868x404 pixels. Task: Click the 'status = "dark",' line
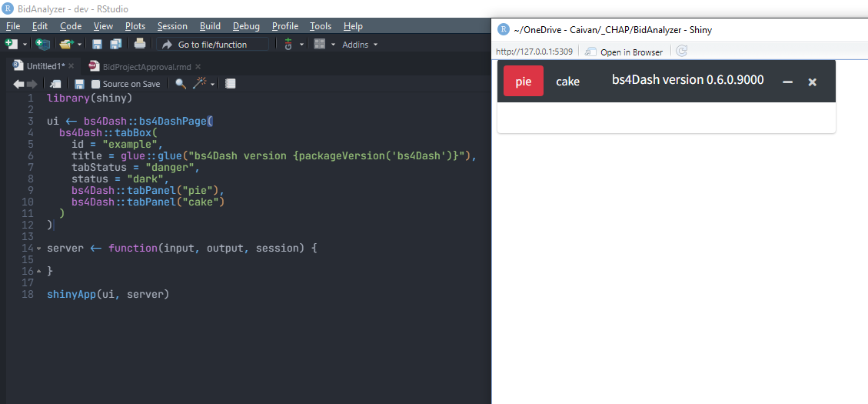(120, 179)
